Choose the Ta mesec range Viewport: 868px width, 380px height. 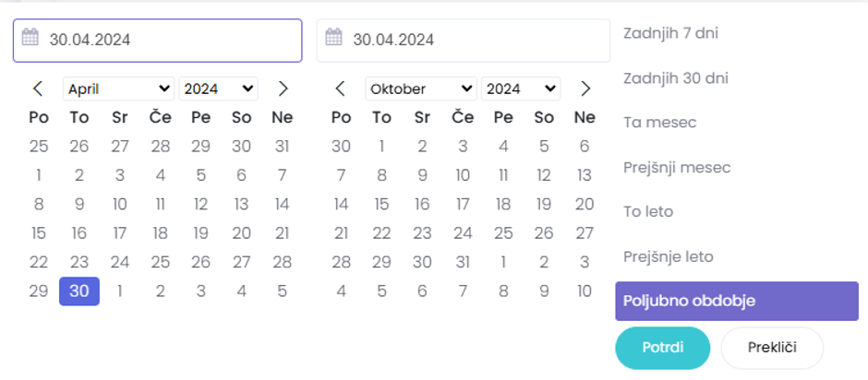click(x=659, y=122)
